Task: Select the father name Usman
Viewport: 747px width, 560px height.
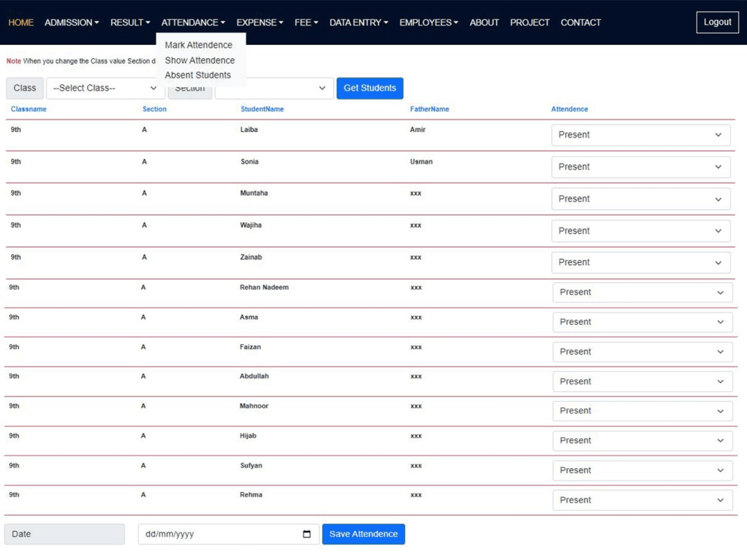Action: (421, 161)
